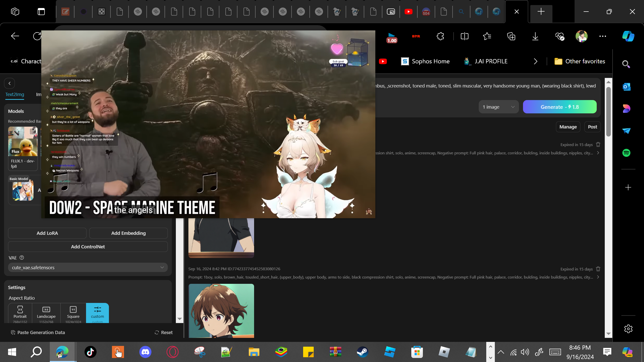Open the Sophos Home bookmark
This screenshot has height=362, width=644.
click(425, 61)
